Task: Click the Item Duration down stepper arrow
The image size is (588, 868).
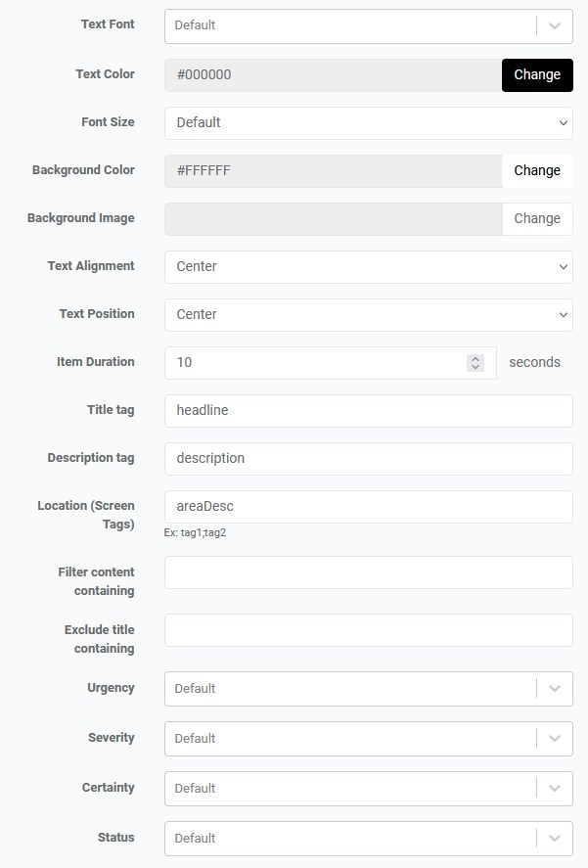Action: tap(475, 367)
